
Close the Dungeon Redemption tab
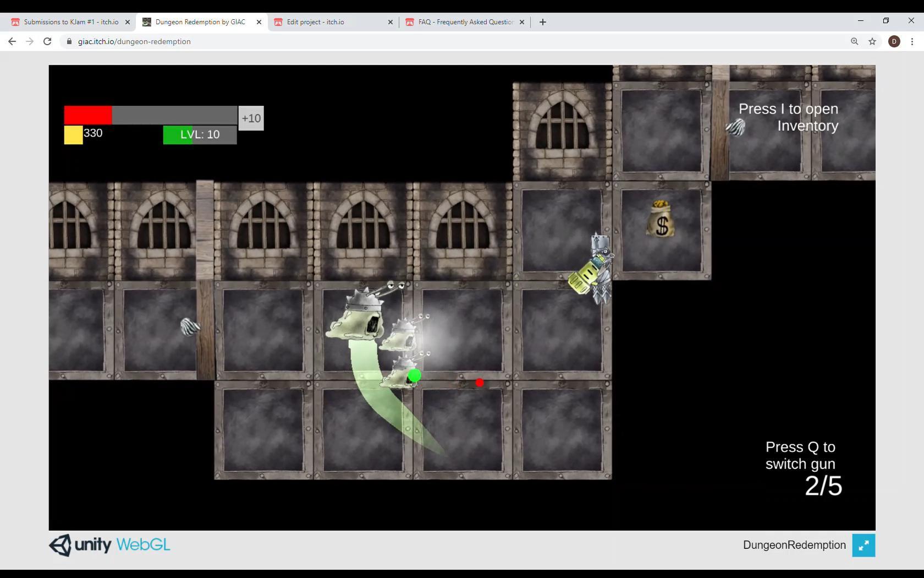tap(259, 22)
